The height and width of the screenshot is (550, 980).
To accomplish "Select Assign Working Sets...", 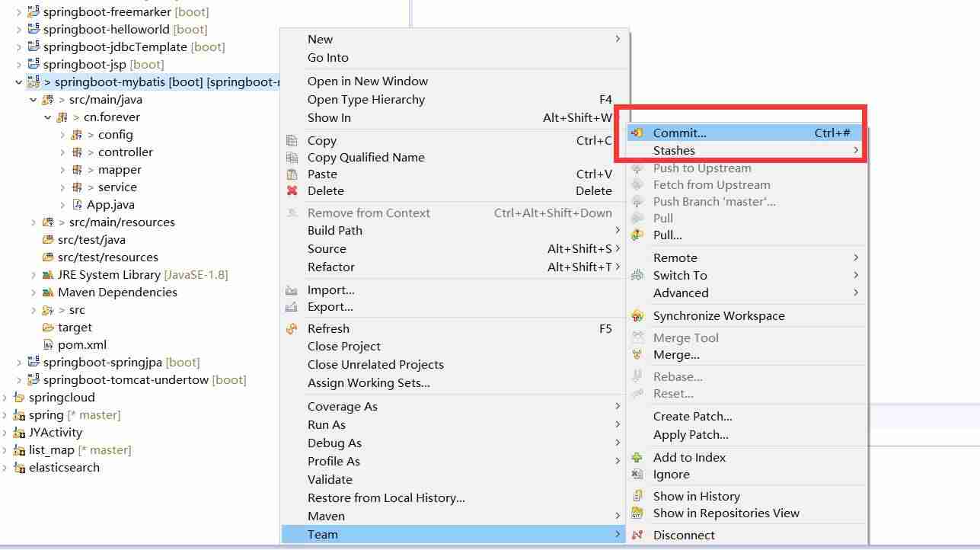I will (x=455, y=383).
